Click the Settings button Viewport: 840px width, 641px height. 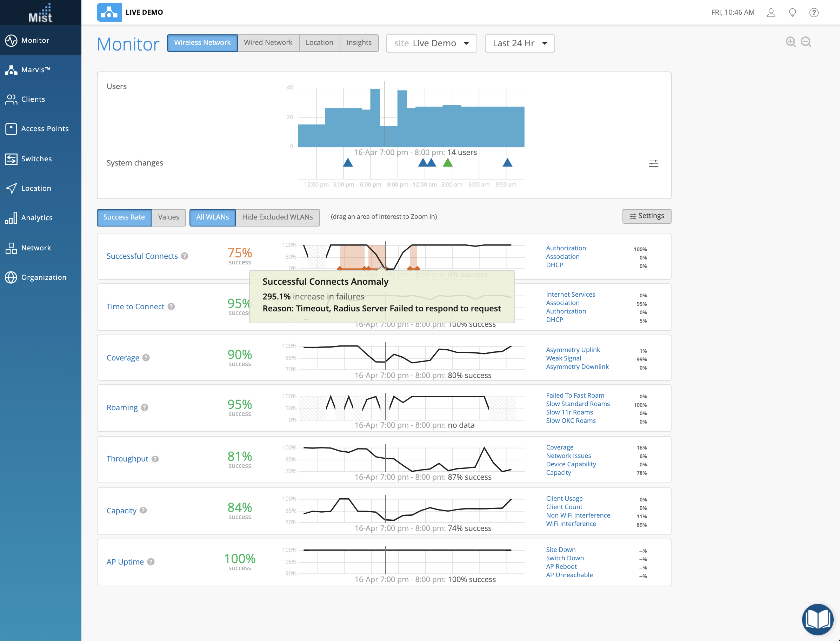click(x=646, y=216)
